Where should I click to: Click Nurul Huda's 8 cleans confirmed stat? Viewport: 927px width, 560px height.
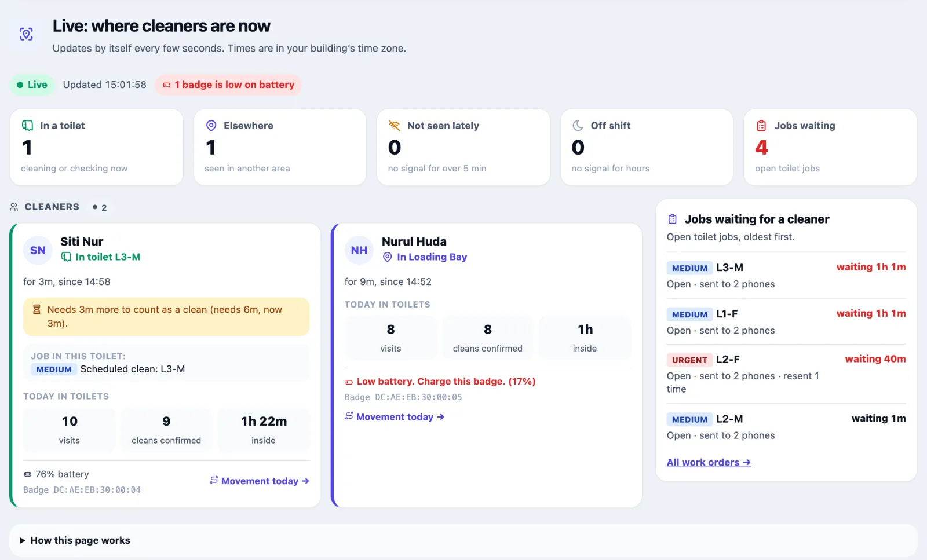point(488,338)
